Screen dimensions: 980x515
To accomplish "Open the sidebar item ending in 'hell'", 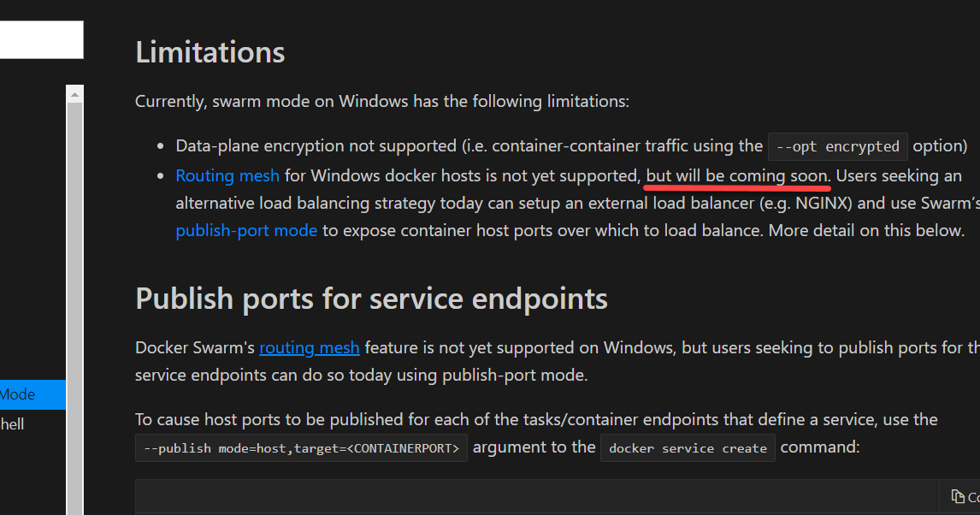I will (x=32, y=424).
